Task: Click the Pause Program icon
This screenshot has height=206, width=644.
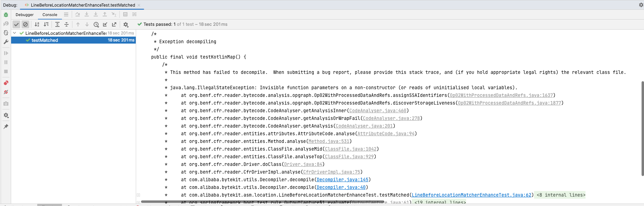Action: click(6, 62)
